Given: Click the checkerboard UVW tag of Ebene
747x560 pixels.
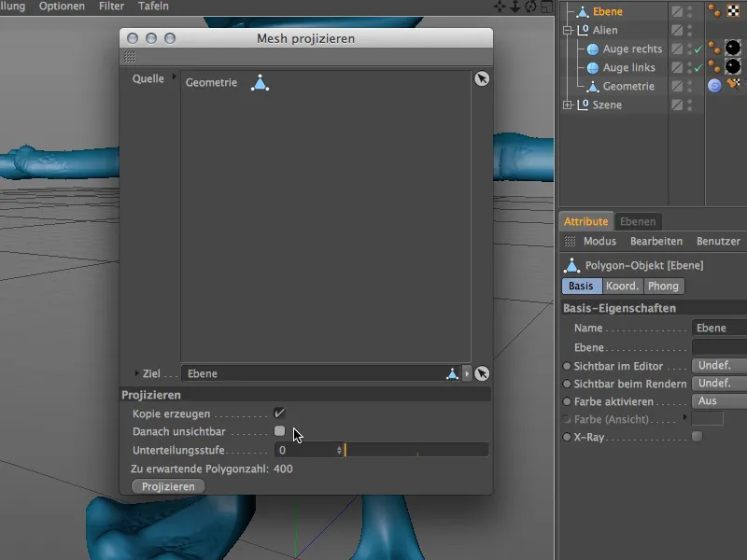Looking at the screenshot, I should 733,10.
